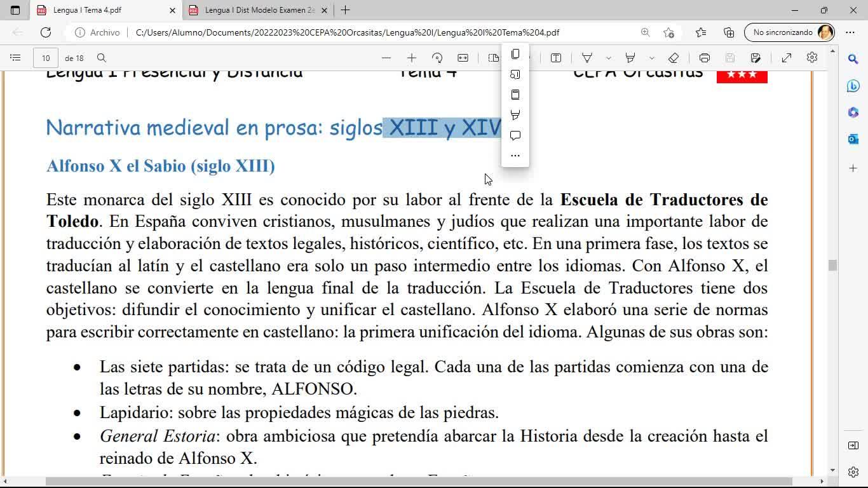Open PDF viewer settings gear
The image size is (868, 488).
pyautogui.click(x=812, y=58)
